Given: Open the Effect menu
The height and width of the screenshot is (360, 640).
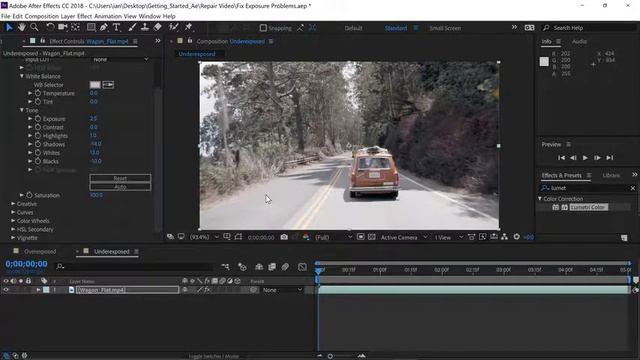Looking at the screenshot, I should tap(84, 16).
